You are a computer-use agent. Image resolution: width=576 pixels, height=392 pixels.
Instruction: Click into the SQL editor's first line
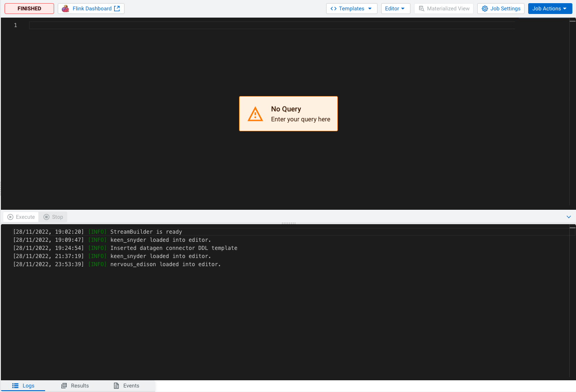(x=271, y=25)
